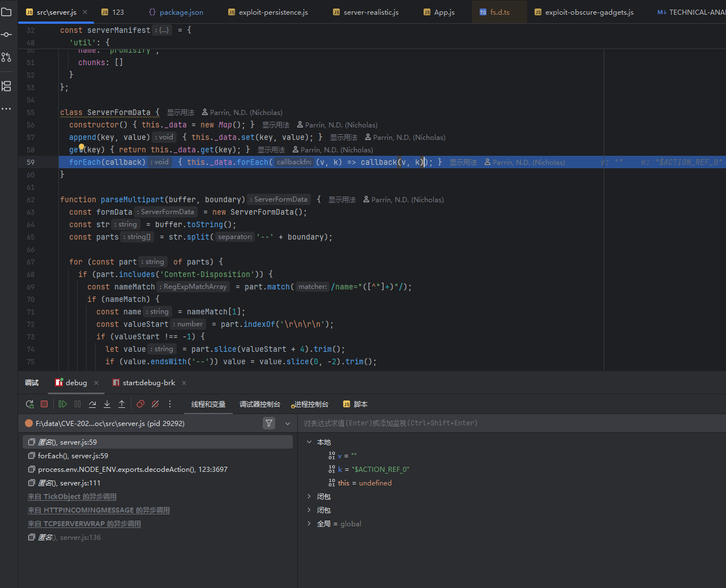Pause program execution
Image resolution: width=726 pixels, height=588 pixels.
pyautogui.click(x=78, y=404)
